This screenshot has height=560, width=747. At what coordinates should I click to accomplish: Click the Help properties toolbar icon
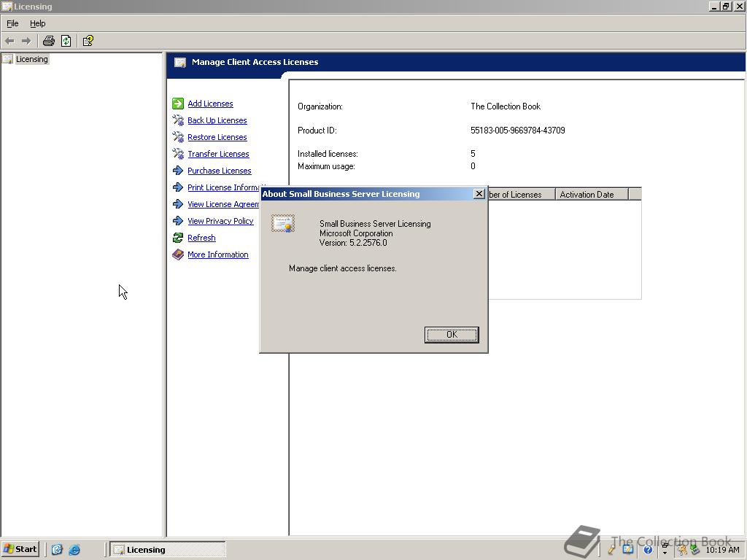pyautogui.click(x=88, y=41)
